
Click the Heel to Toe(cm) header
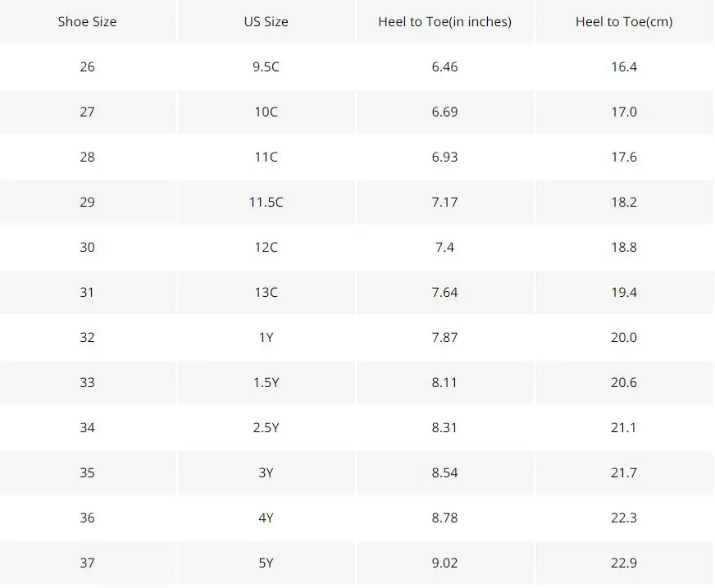coord(624,21)
